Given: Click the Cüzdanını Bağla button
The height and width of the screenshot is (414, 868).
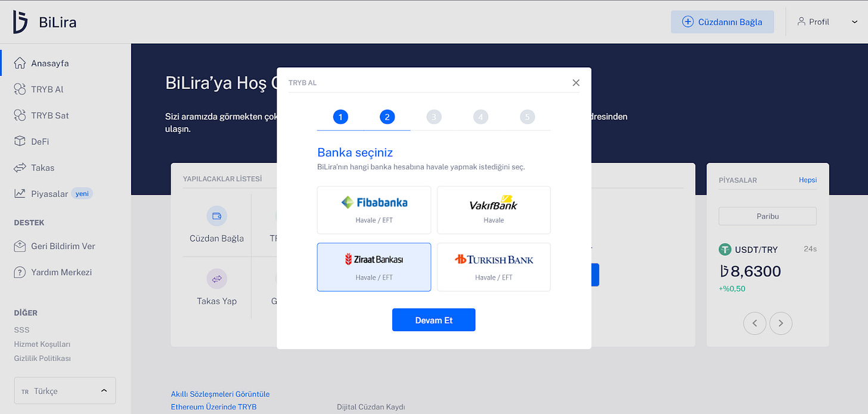Looking at the screenshot, I should click(723, 22).
